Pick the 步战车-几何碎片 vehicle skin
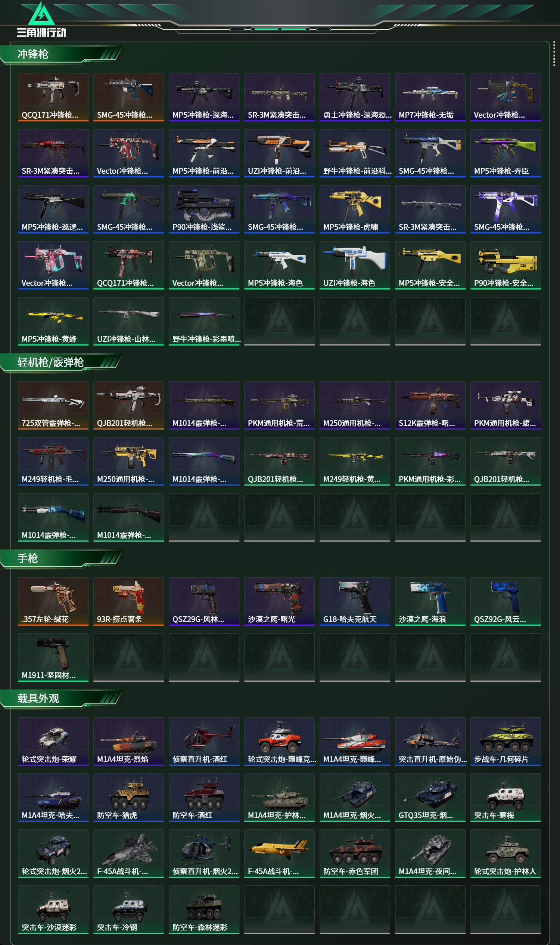Image resolution: width=560 pixels, height=945 pixels. (505, 741)
